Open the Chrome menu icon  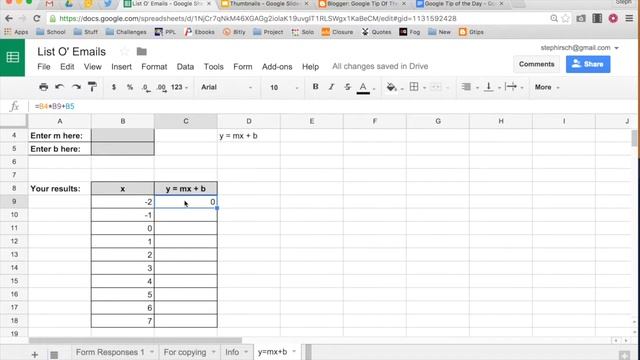(629, 18)
